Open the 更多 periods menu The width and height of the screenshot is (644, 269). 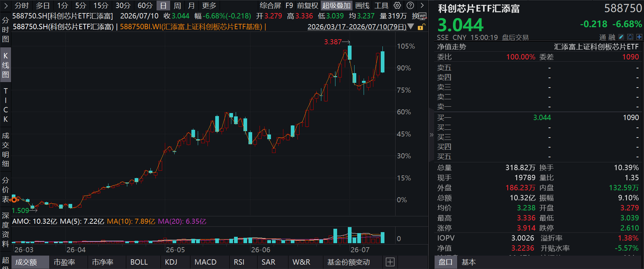[209, 5]
